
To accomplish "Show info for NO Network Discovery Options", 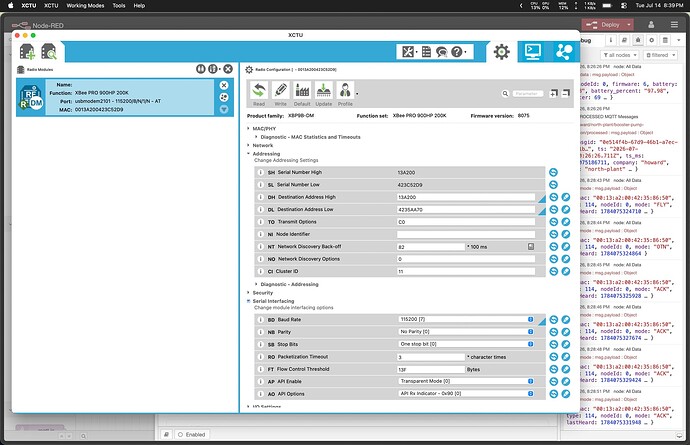I will click(260, 259).
